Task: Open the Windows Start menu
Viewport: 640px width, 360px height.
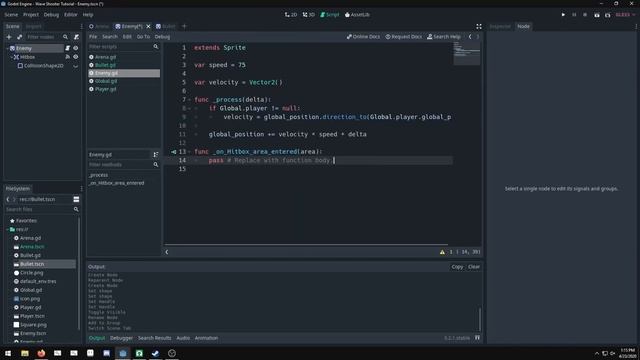Action: tap(8, 353)
